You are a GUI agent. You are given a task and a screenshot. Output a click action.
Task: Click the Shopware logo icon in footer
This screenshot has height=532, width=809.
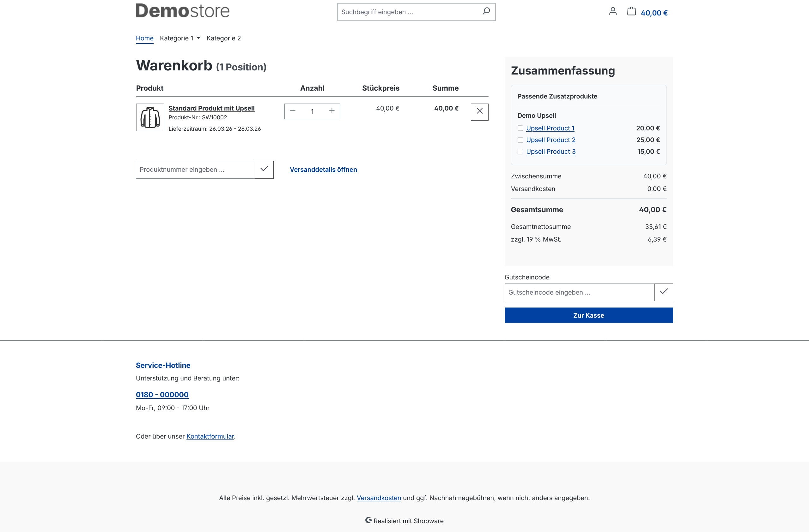[368, 520]
